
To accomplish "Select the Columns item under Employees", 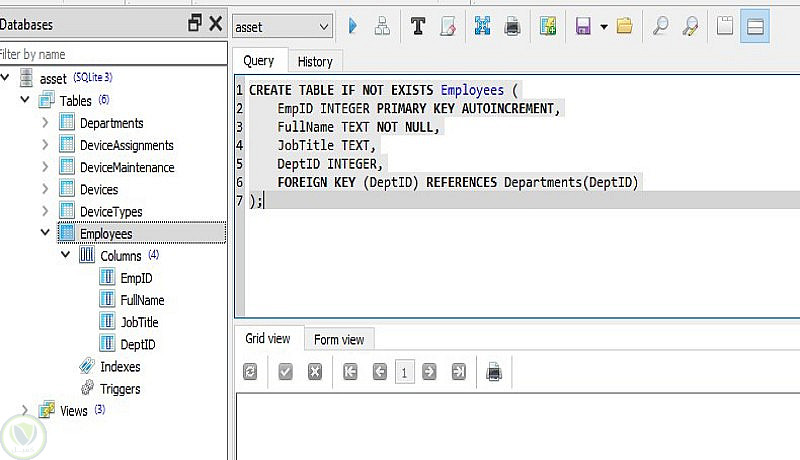I will tap(120, 255).
